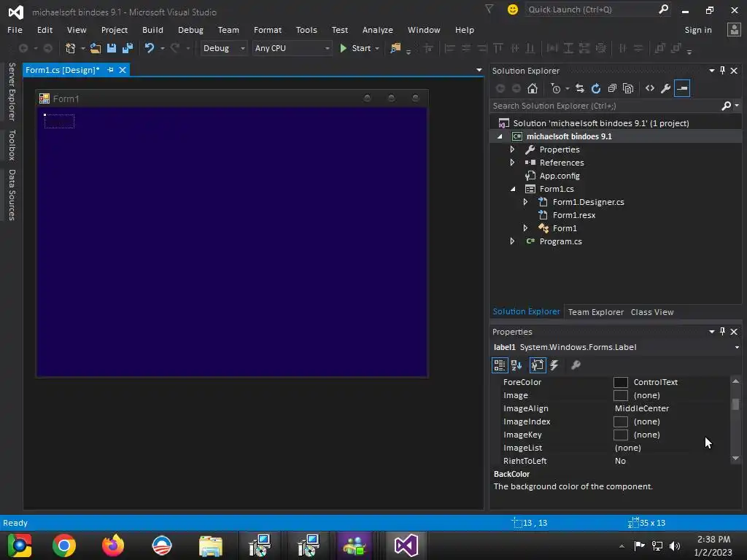Viewport: 747px width, 560px height.
Task: Toggle auto hide pin on Properties panel
Action: tap(723, 332)
